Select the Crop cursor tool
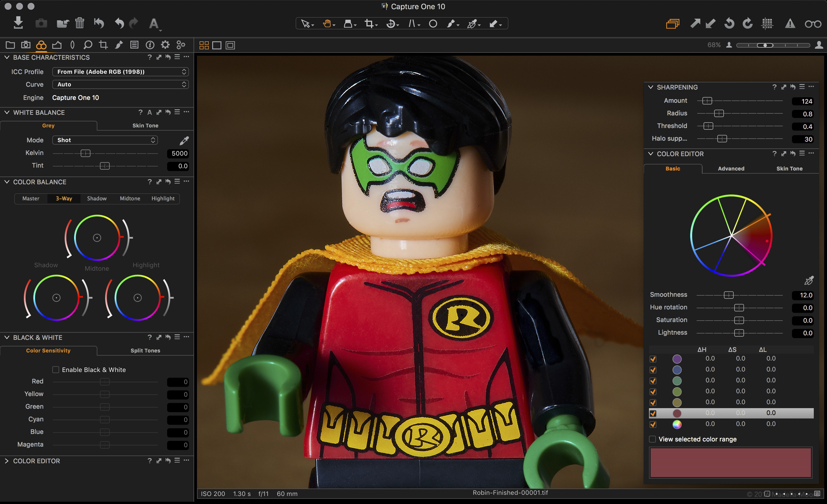The width and height of the screenshot is (827, 504). [369, 24]
